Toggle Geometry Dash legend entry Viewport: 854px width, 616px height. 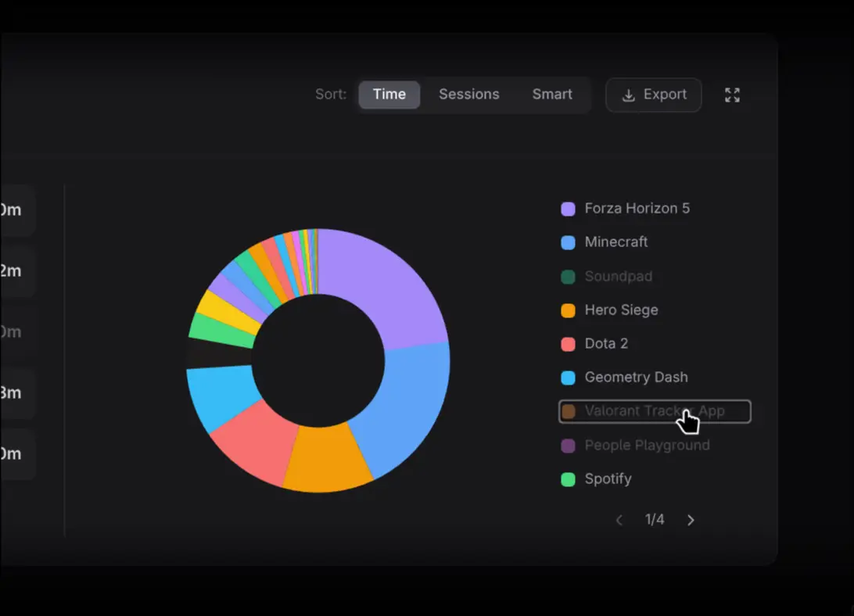[625, 378]
